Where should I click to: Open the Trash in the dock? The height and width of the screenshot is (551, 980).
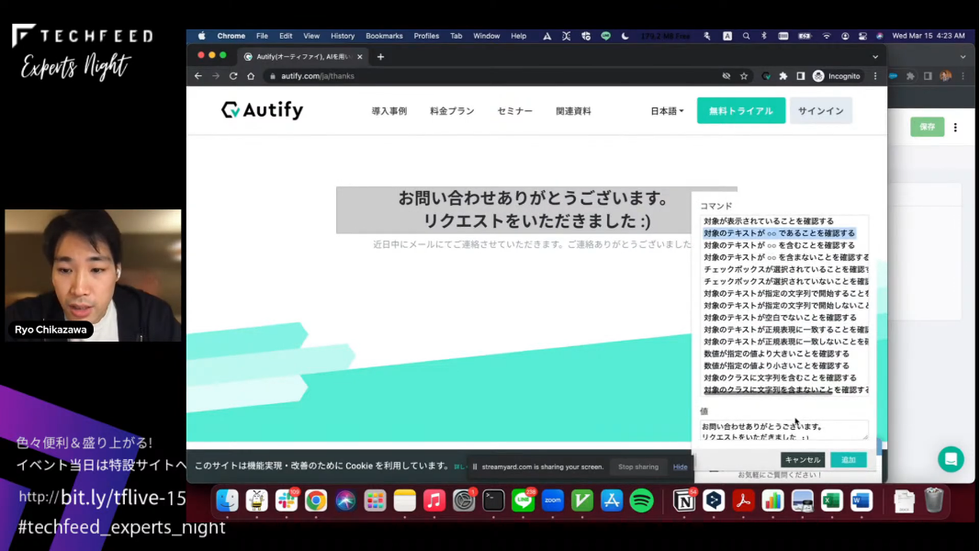[x=934, y=500]
